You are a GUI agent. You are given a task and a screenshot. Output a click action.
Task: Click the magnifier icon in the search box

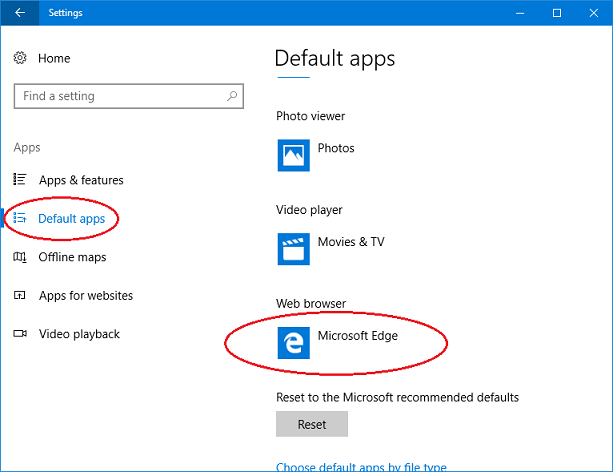(x=232, y=96)
